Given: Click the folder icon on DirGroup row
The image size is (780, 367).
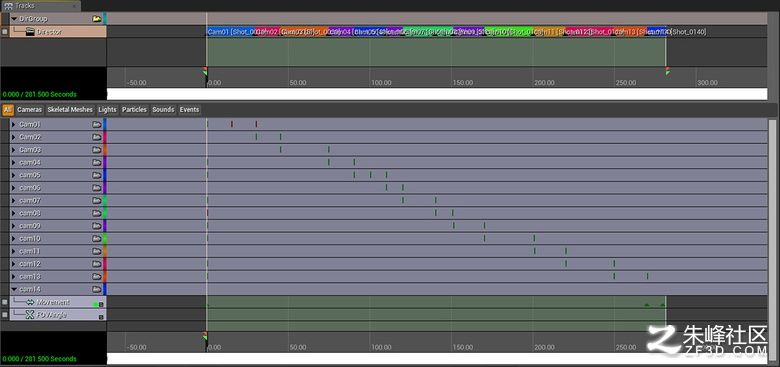Looking at the screenshot, I should point(97,19).
